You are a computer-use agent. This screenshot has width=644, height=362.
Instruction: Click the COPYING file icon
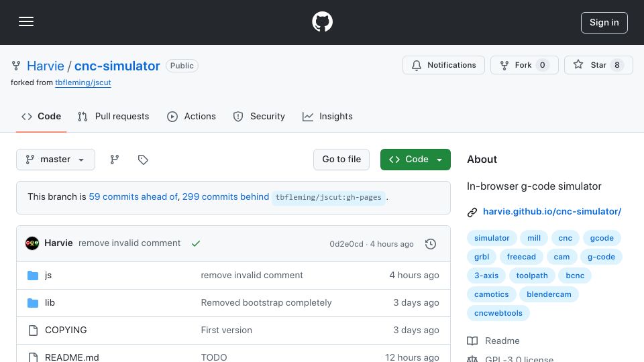click(34, 330)
